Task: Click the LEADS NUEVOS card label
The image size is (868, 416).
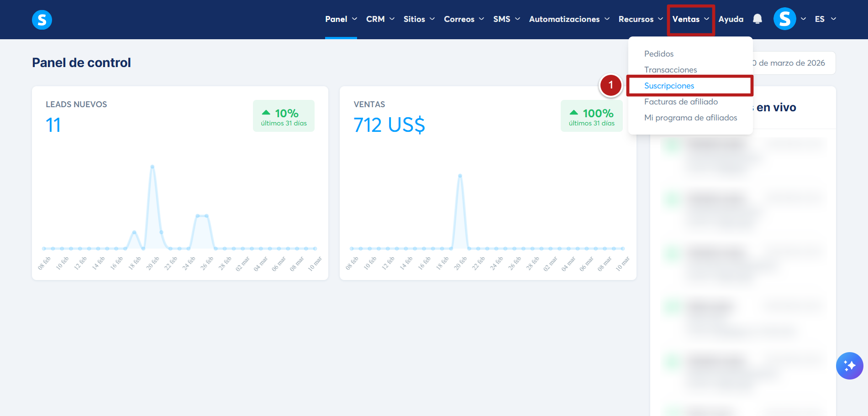Action: pyautogui.click(x=76, y=104)
